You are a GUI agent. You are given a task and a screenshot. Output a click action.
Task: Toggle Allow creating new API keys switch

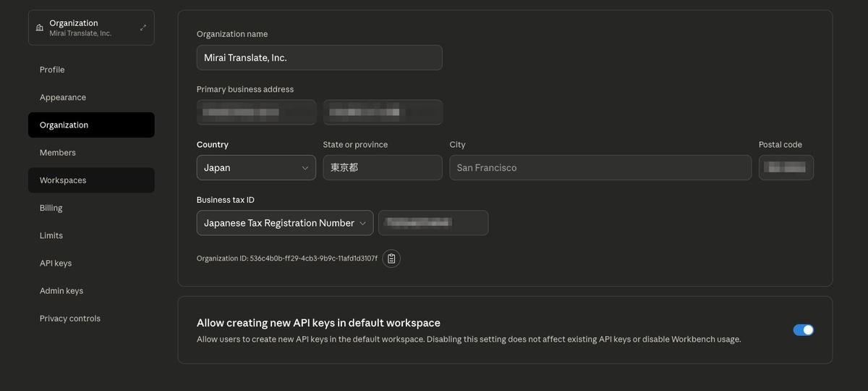[803, 330]
